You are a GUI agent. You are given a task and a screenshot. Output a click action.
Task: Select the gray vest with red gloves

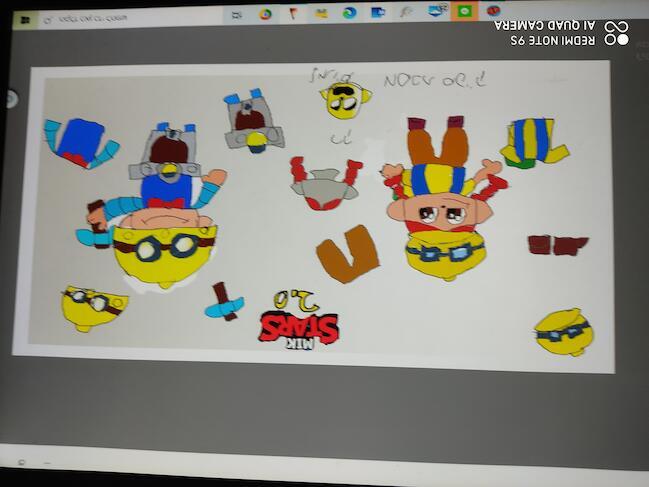click(x=324, y=183)
